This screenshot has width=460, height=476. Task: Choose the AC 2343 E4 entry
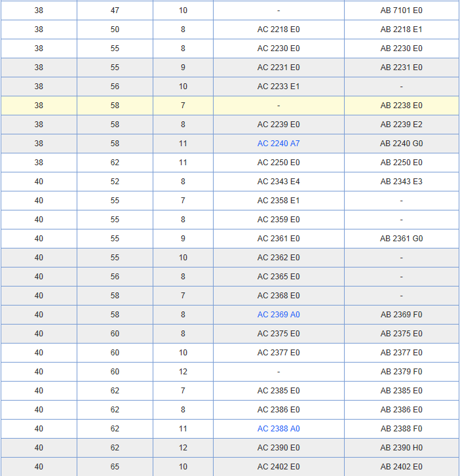(x=278, y=182)
